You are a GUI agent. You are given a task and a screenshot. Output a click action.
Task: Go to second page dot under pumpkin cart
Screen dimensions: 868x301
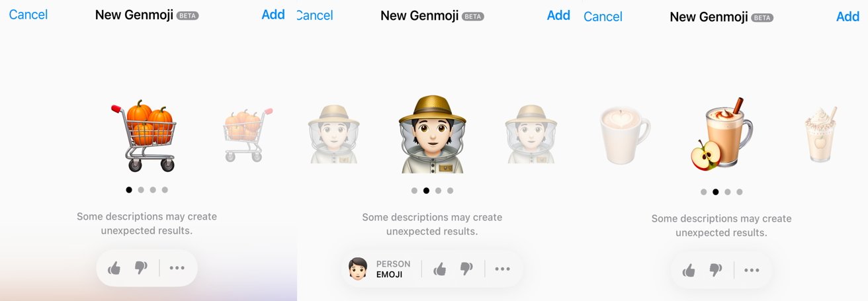[x=141, y=190]
